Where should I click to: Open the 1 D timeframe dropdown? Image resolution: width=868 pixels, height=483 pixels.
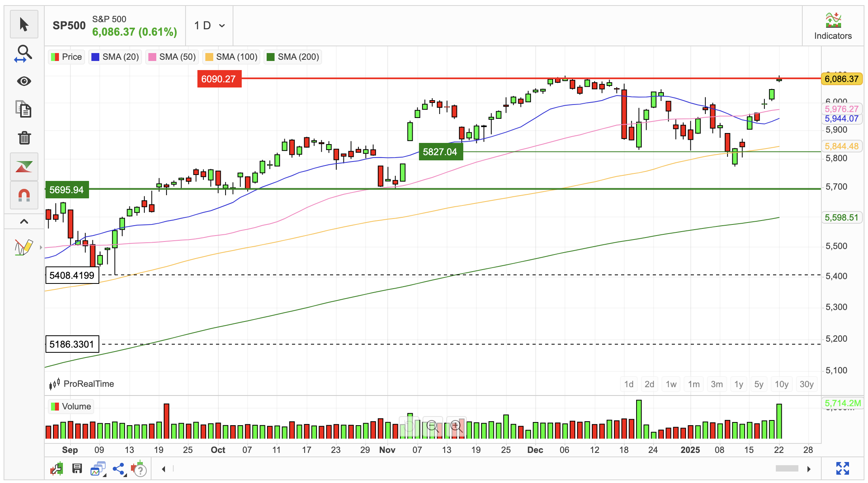click(209, 26)
